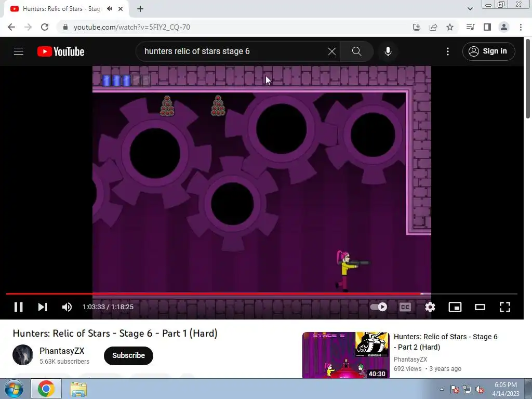Image resolution: width=532 pixels, height=399 pixels.
Task: Open network status tray icon
Action: pyautogui.click(x=467, y=389)
